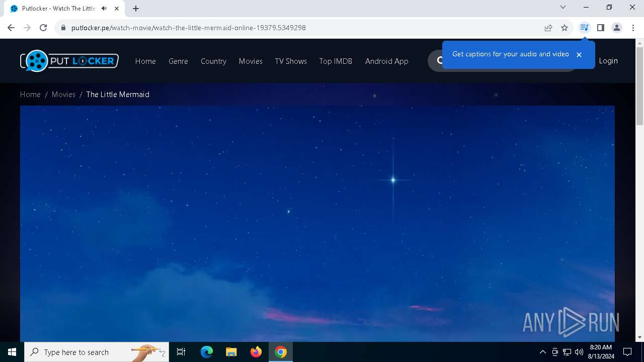
Task: Open a new tab
Action: coord(136,8)
